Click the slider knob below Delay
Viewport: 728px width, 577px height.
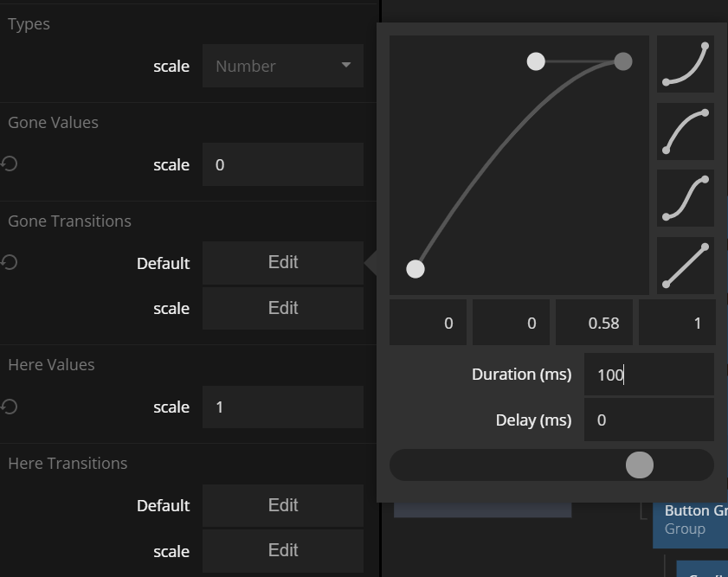coord(640,465)
